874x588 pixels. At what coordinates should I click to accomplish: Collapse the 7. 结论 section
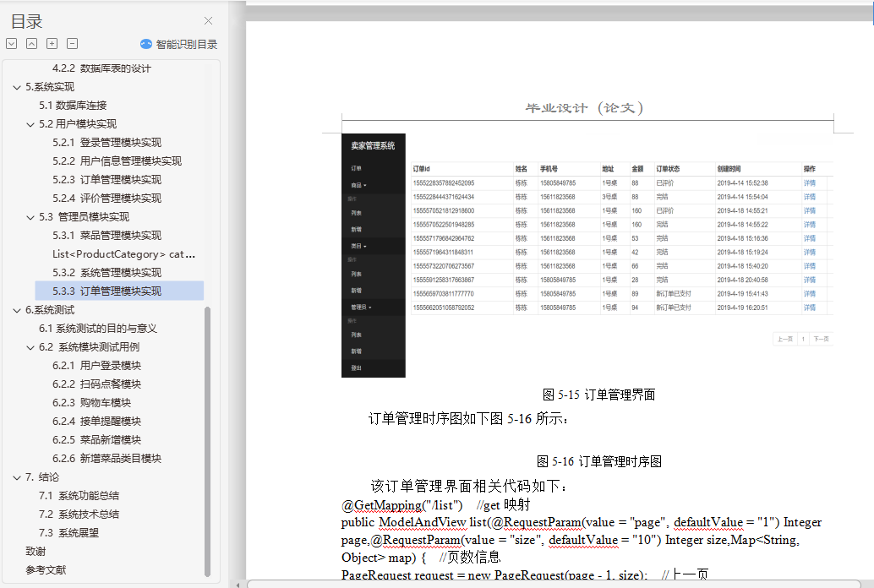click(17, 477)
